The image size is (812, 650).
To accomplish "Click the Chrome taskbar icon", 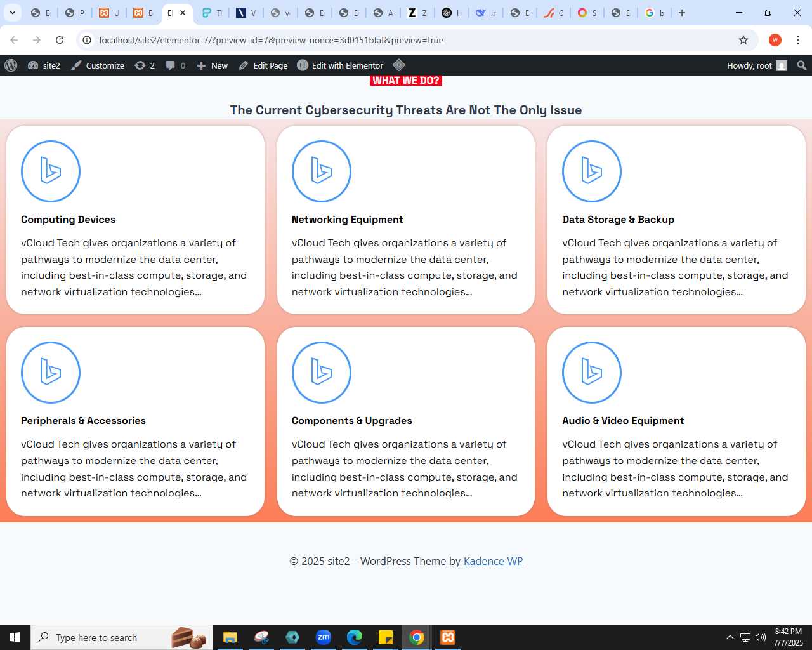I will coord(417,637).
